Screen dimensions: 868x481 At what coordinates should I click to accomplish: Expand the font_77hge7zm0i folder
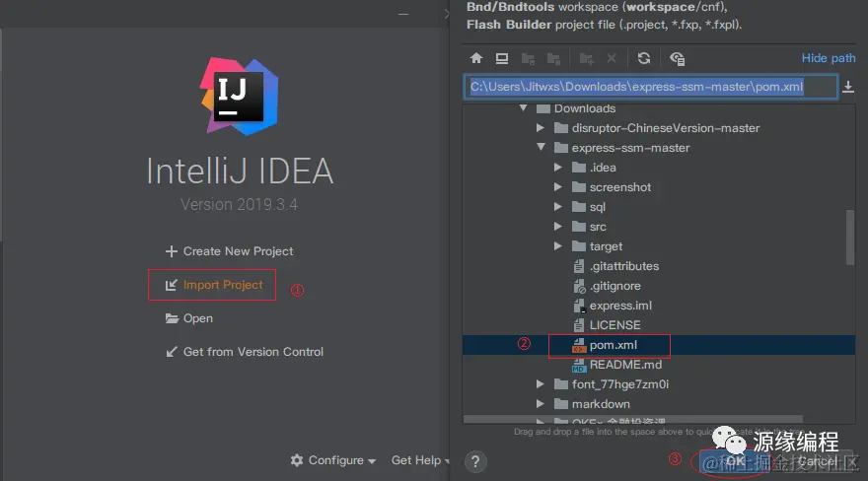click(x=541, y=384)
